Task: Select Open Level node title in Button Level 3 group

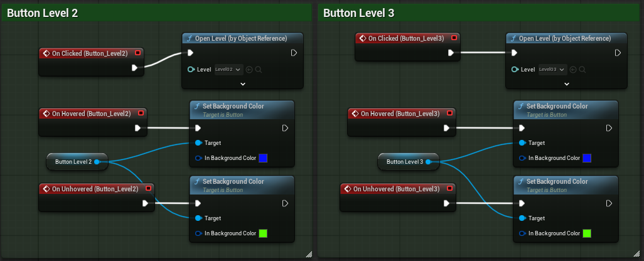Action: [566, 38]
